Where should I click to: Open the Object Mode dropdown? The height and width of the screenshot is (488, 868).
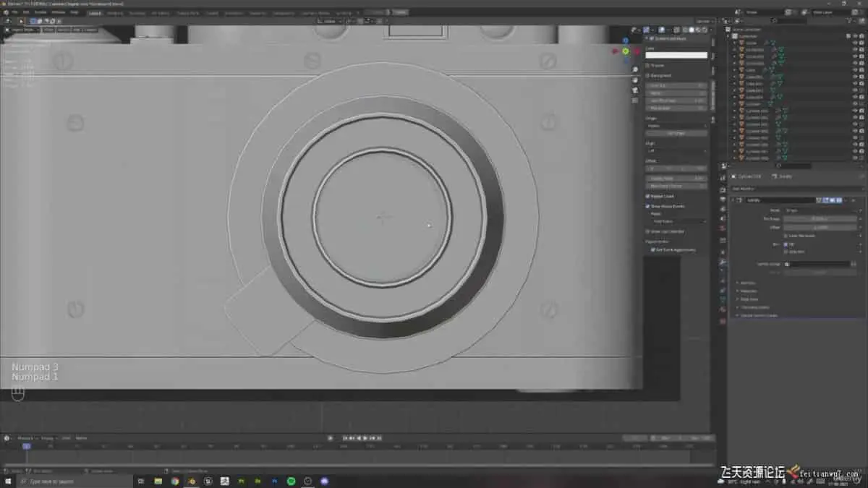pos(22,30)
